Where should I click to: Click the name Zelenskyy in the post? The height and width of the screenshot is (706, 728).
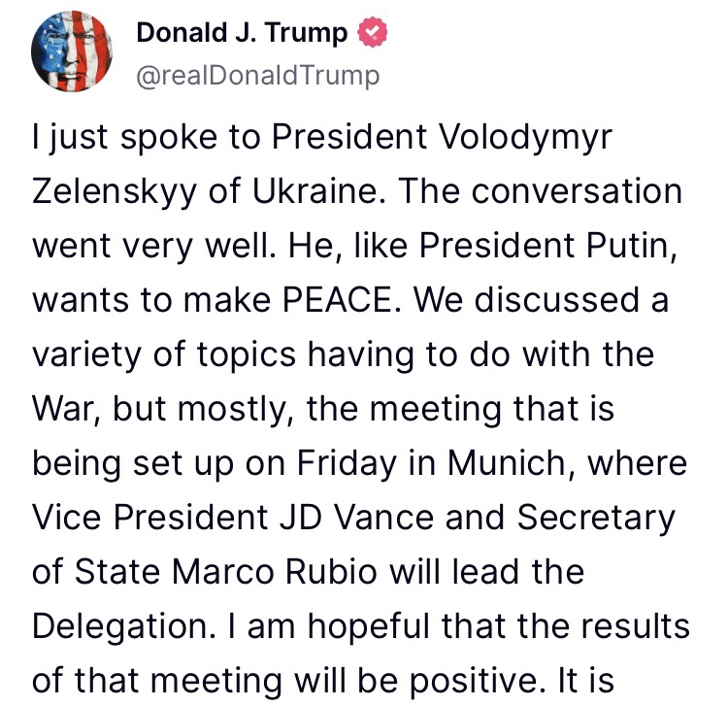(115, 192)
